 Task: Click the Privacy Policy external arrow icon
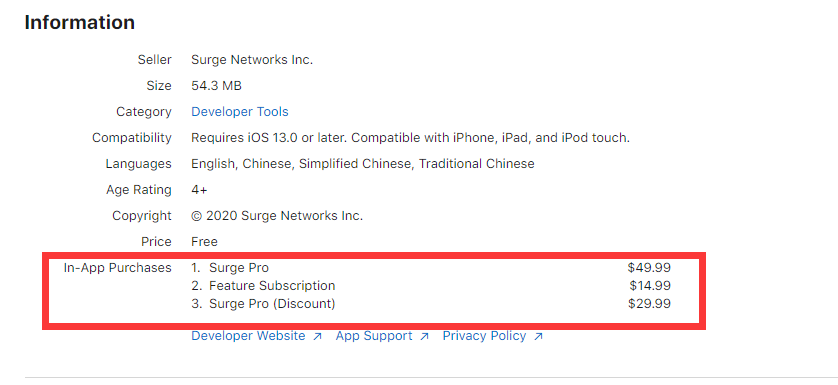click(x=538, y=336)
